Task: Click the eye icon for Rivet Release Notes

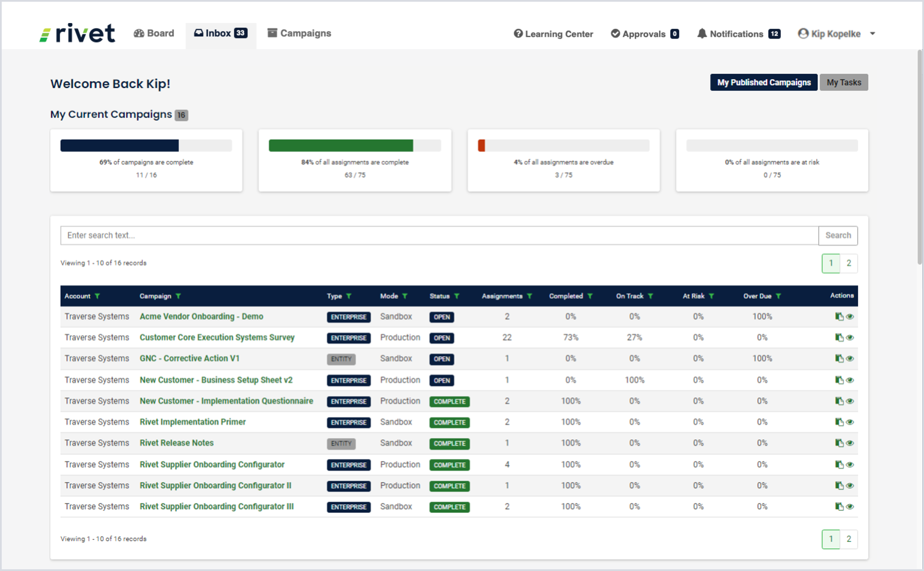Action: coord(850,443)
